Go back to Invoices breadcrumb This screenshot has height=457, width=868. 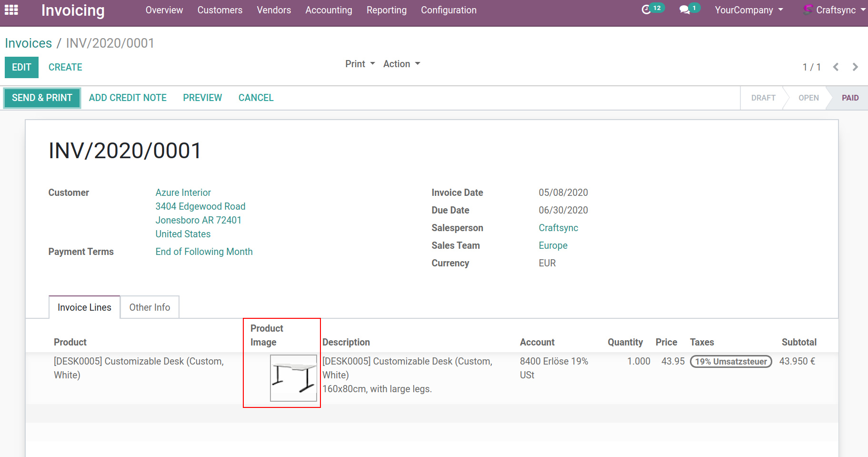click(x=28, y=43)
